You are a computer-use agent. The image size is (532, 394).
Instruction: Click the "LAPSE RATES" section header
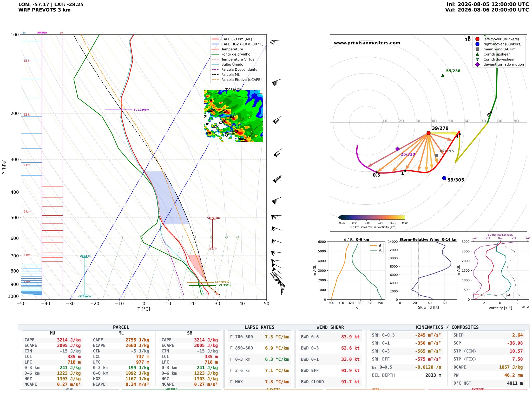tap(259, 327)
